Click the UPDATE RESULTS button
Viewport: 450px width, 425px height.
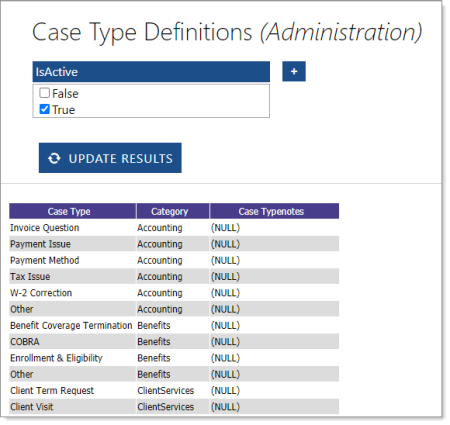[x=110, y=158]
